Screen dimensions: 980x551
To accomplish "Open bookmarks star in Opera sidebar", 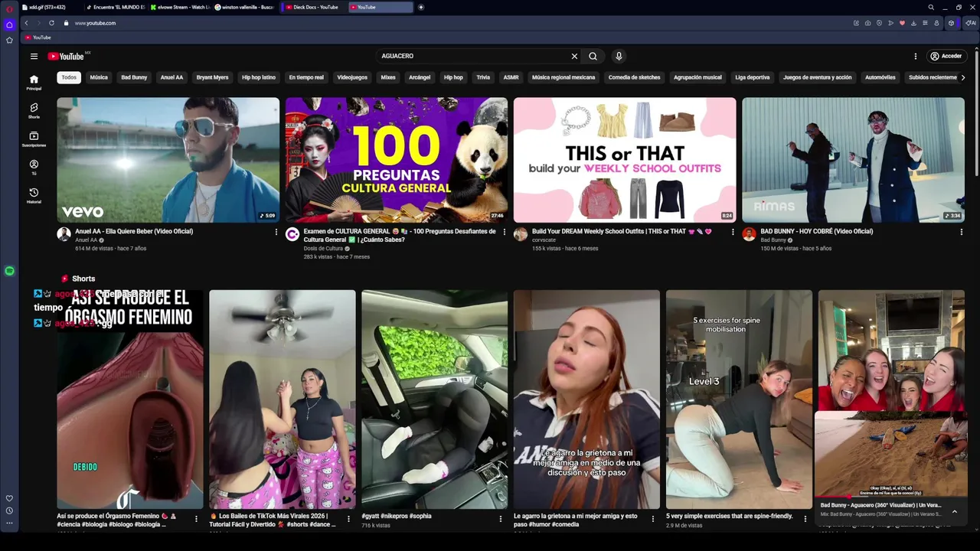I will coord(9,40).
